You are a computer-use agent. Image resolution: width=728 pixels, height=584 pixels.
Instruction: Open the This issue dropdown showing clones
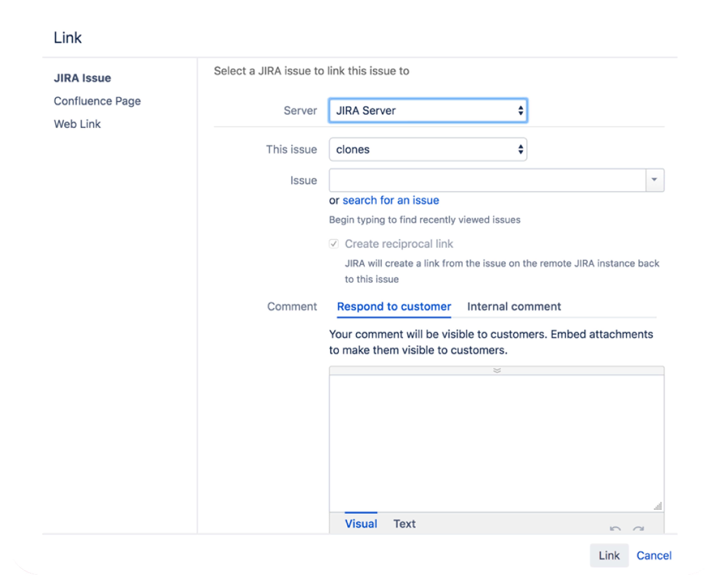click(428, 149)
